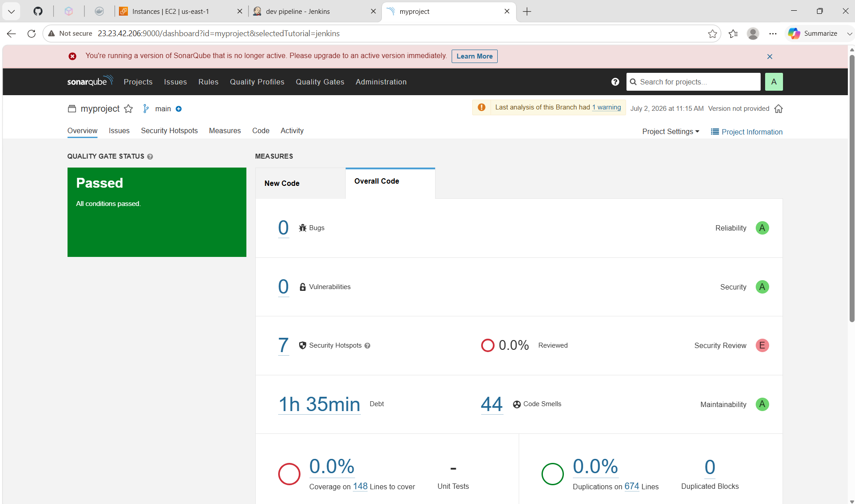Open the tab list dropdown arrow
Viewport: 855px width, 504px height.
point(11,11)
